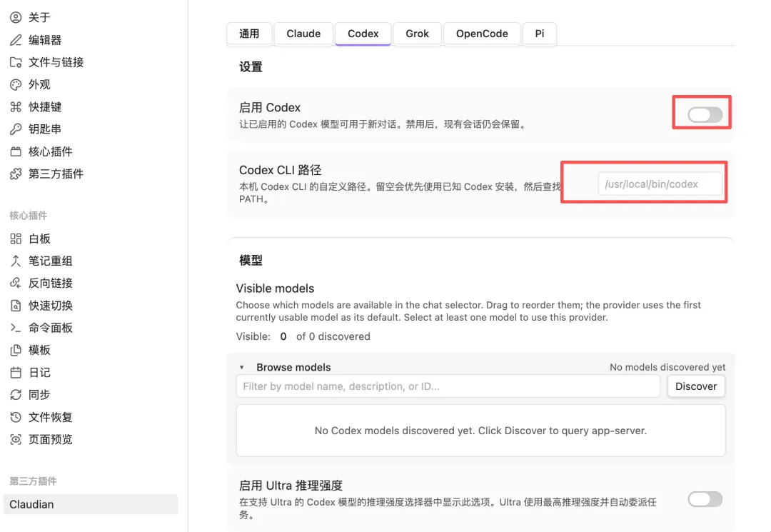Click the 编辑器 pencil icon
771x532 pixels.
click(16, 40)
